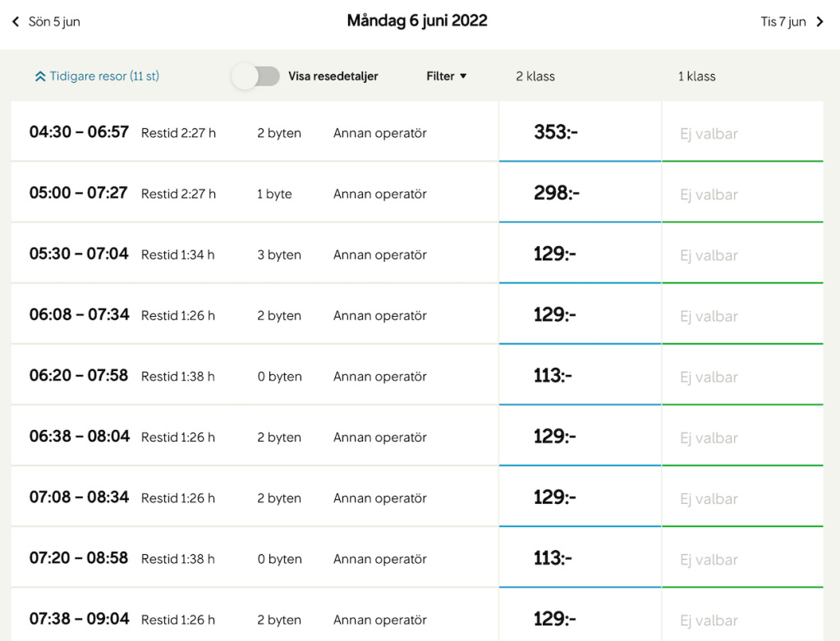
Task: Toggle the Visa resedetaljer switch
Action: (256, 76)
